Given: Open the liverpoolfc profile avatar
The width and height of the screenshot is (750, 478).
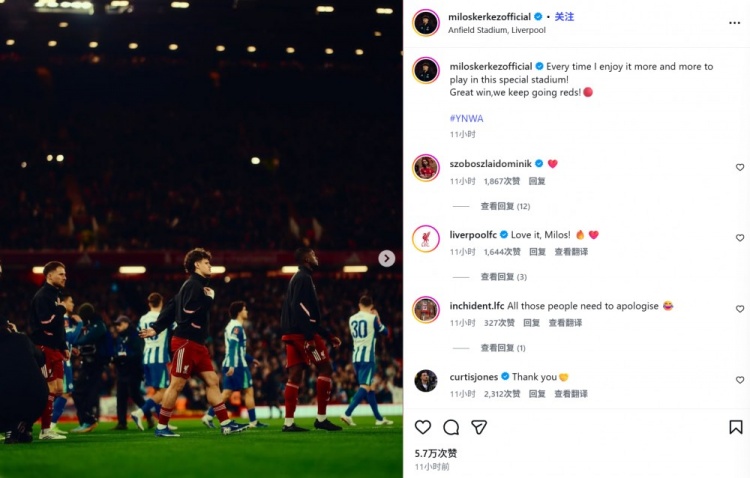Looking at the screenshot, I should (426, 238).
